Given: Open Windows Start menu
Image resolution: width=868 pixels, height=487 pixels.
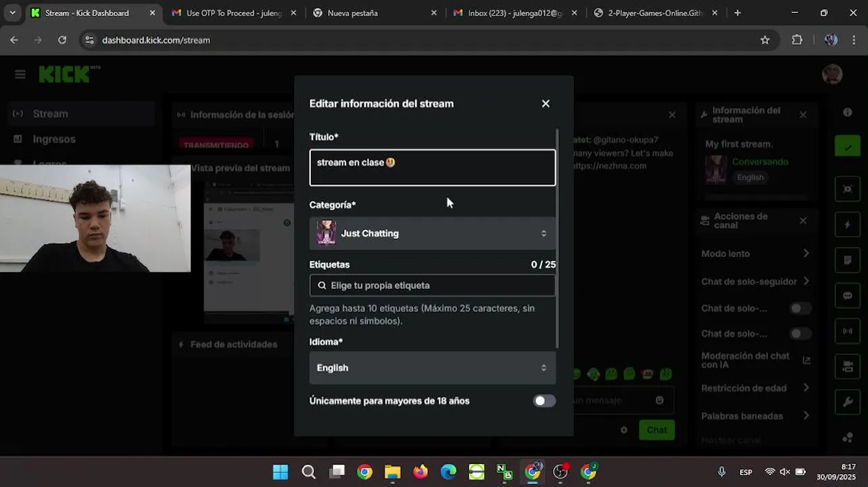Looking at the screenshot, I should (280, 472).
